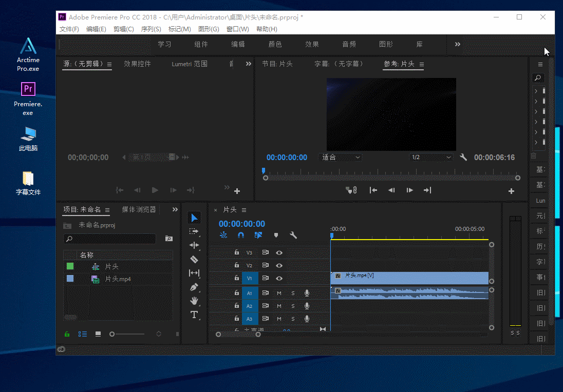Go to Out point in reference monitor
Image resolution: width=563 pixels, height=392 pixels.
click(x=427, y=190)
